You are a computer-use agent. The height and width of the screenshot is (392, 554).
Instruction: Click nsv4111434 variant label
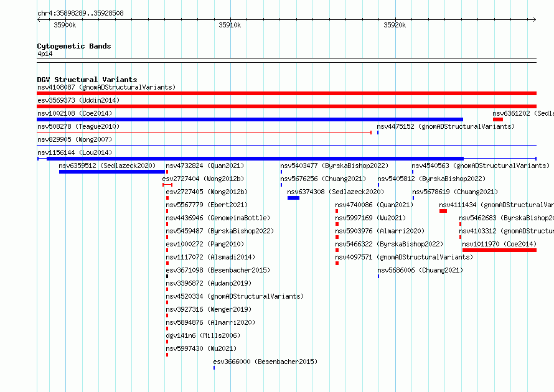tap(496, 205)
